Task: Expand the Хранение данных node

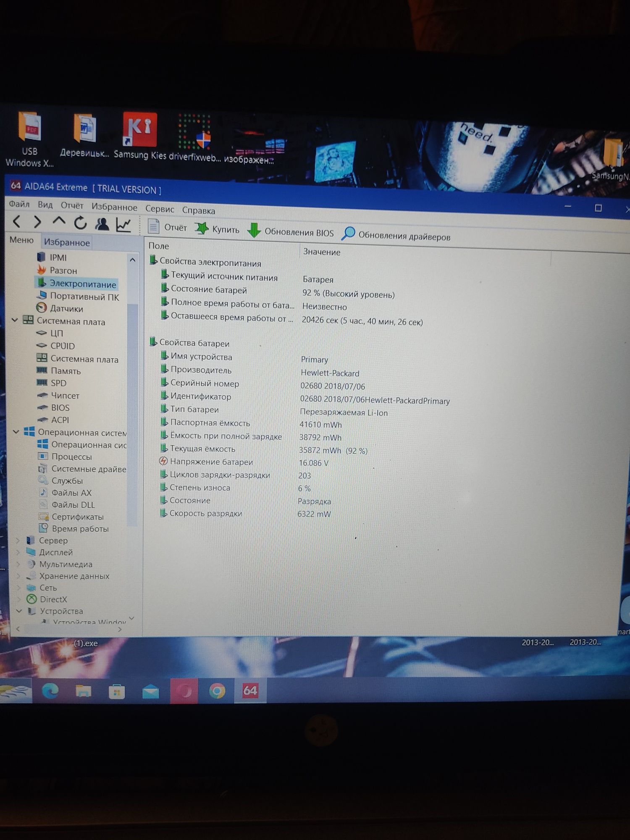Action: pyautogui.click(x=18, y=576)
